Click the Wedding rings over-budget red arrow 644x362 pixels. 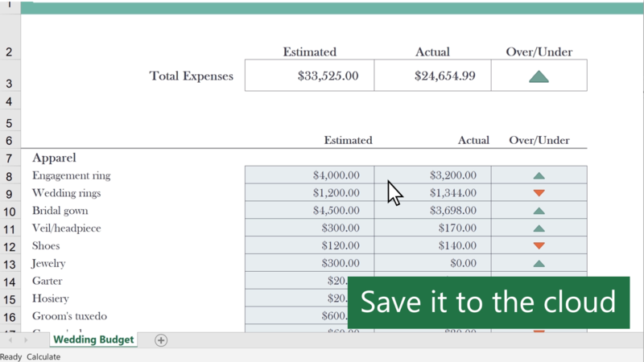[x=539, y=193]
